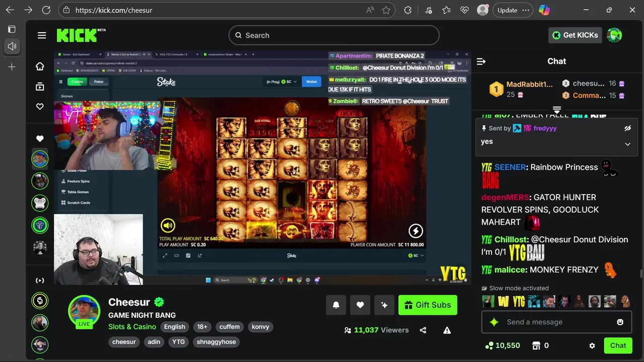Image resolution: width=644 pixels, height=362 pixels.
Task: Select the konvy tag
Action: point(261,327)
